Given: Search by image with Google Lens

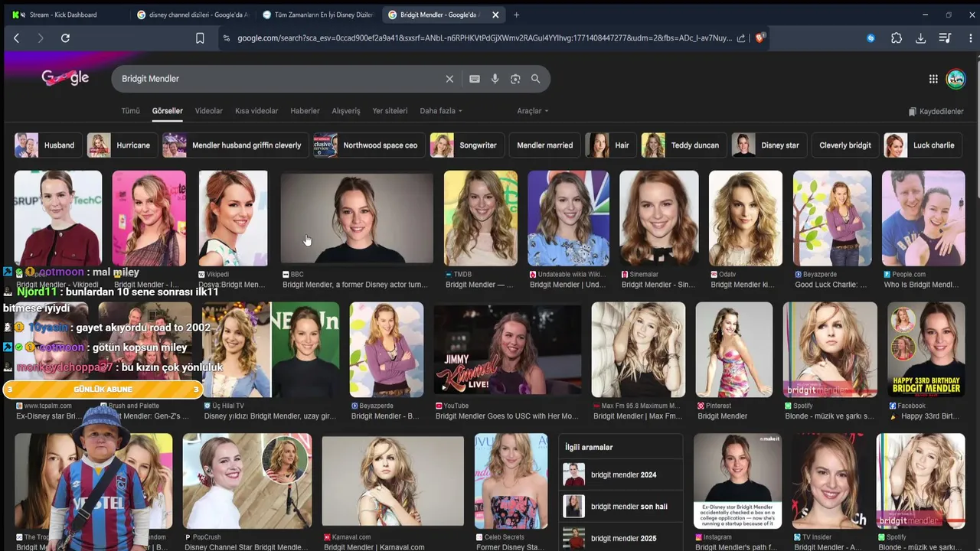Looking at the screenshot, I should (x=515, y=79).
